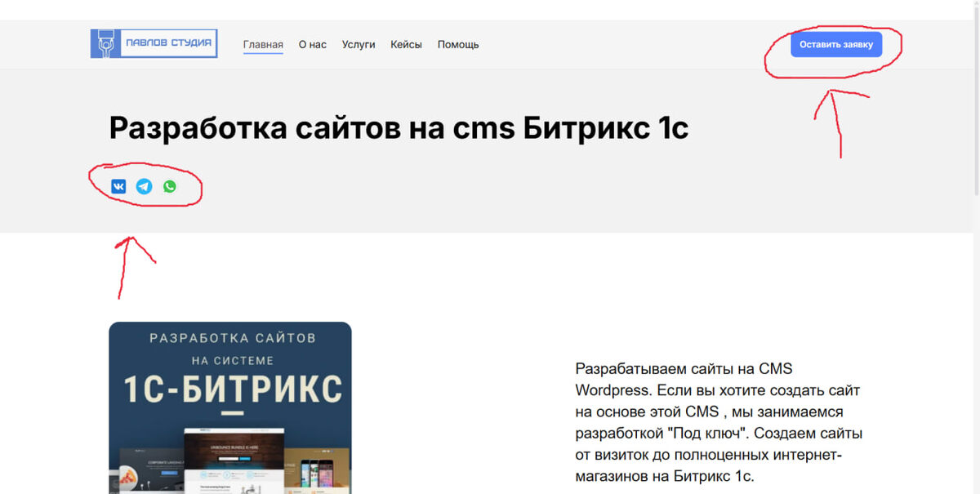This screenshot has height=494, width=980.
Task: Open the WhatsApp social icon
Action: [169, 187]
